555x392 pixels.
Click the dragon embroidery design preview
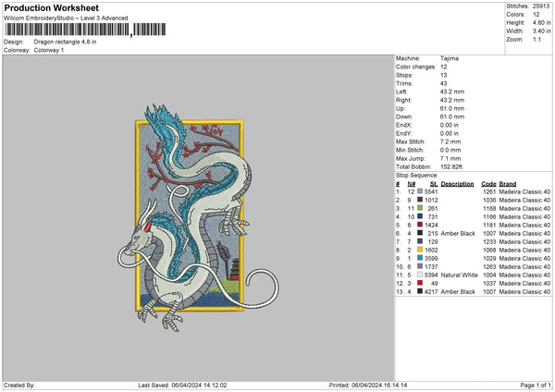(x=198, y=217)
